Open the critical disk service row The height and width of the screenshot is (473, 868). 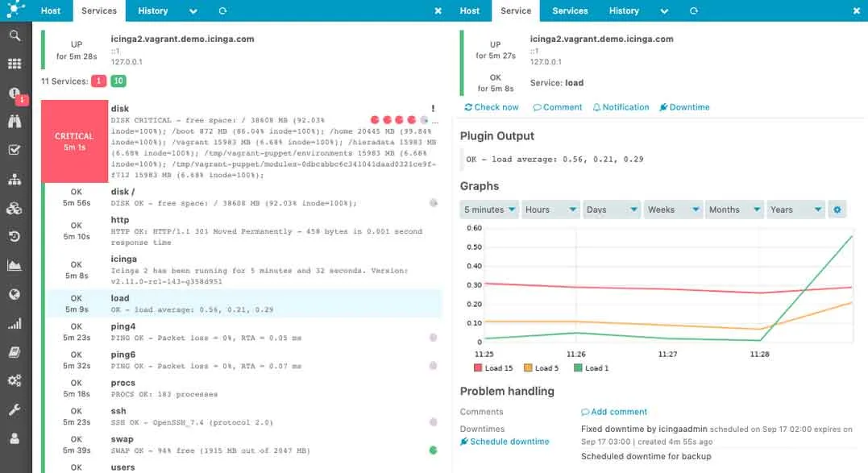241,141
